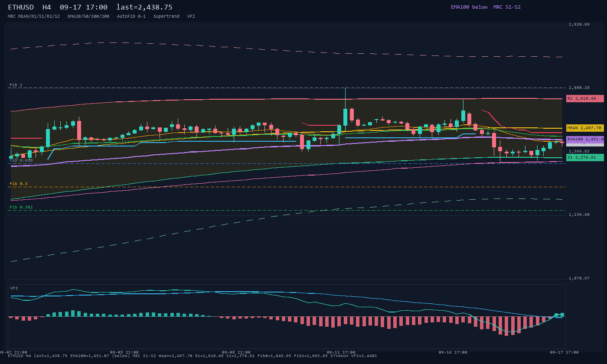Click the 09-05 21:00 time axis label
Screen dimensions: 607x364
(x=124, y=352)
